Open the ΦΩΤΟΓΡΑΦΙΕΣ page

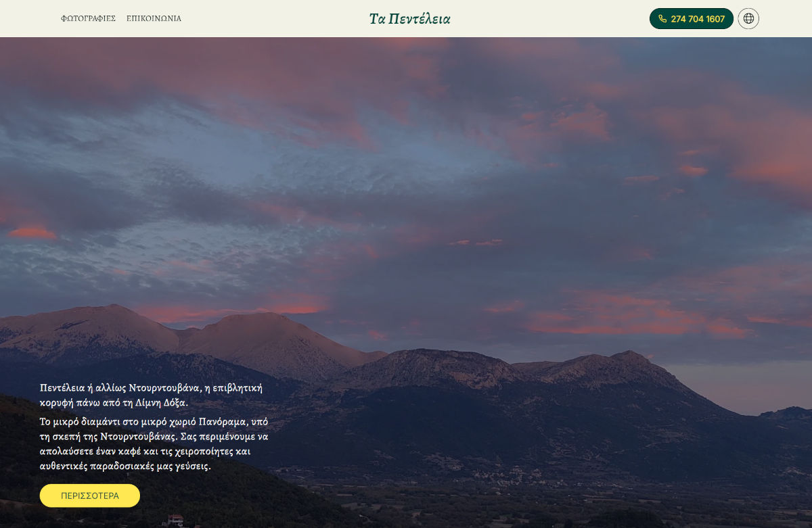point(88,19)
